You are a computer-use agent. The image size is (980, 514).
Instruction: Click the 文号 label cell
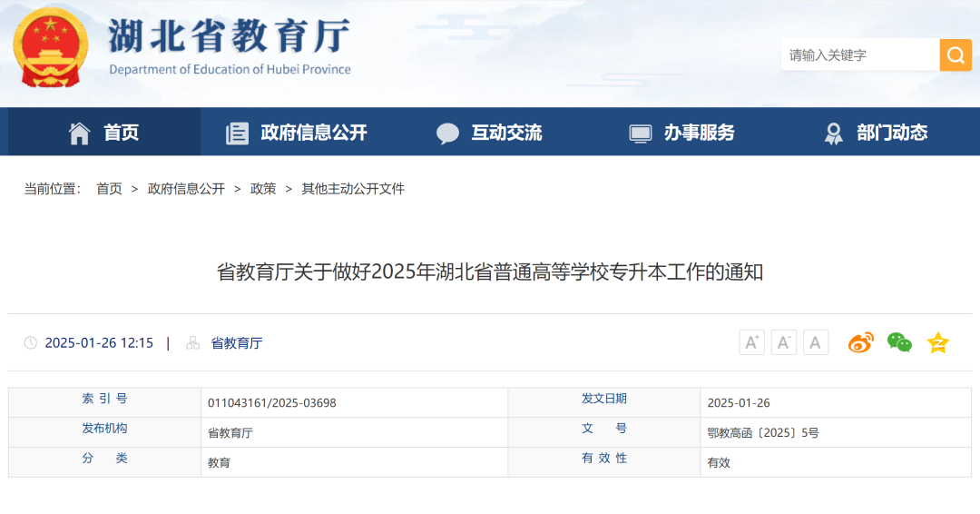click(x=604, y=432)
